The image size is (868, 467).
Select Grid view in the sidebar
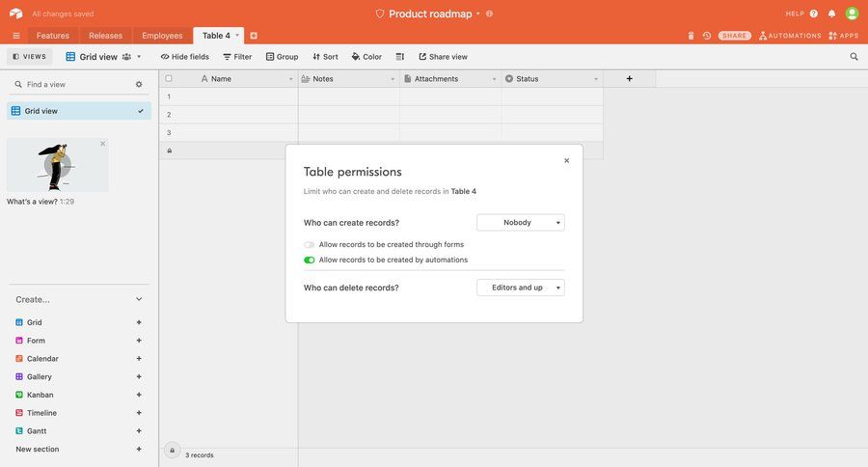(x=79, y=111)
